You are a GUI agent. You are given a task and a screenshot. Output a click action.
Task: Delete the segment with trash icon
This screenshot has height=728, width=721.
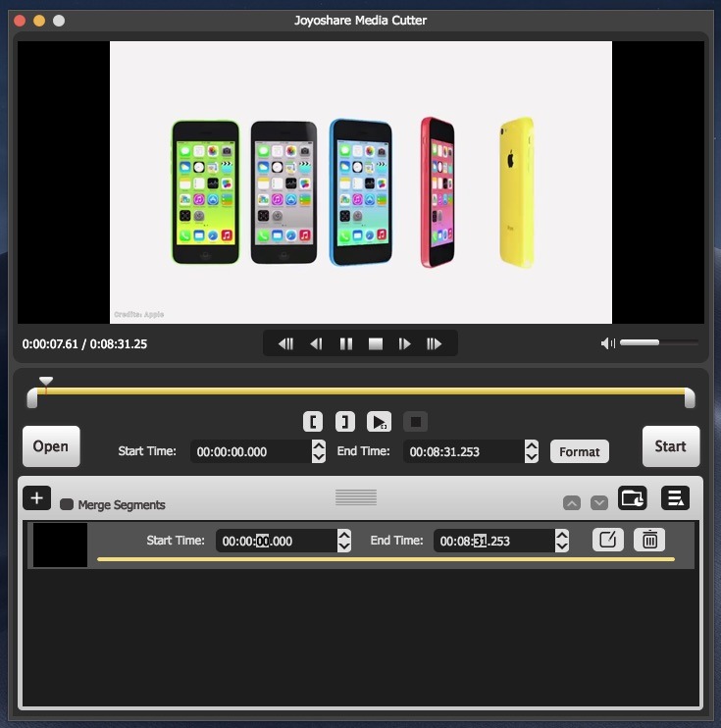(648, 540)
